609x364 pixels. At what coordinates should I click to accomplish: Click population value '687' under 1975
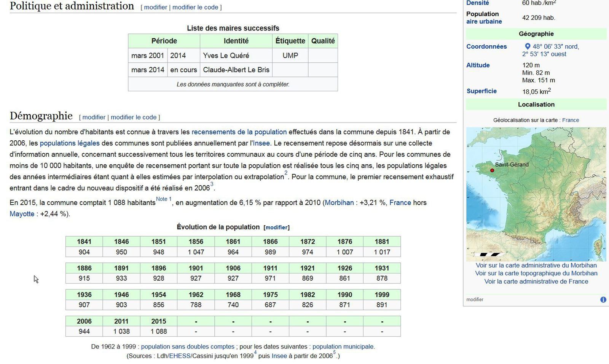click(270, 305)
